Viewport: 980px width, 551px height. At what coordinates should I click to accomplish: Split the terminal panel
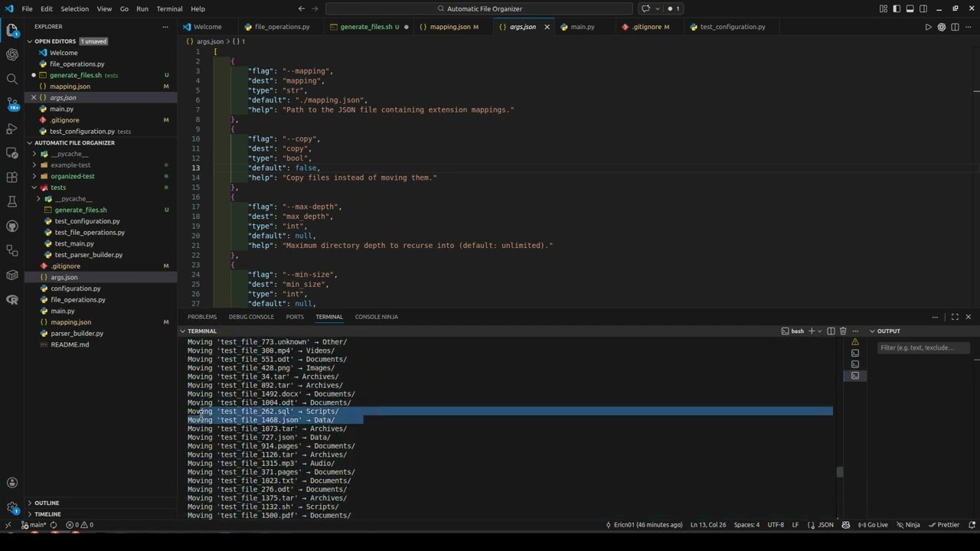[x=831, y=331]
